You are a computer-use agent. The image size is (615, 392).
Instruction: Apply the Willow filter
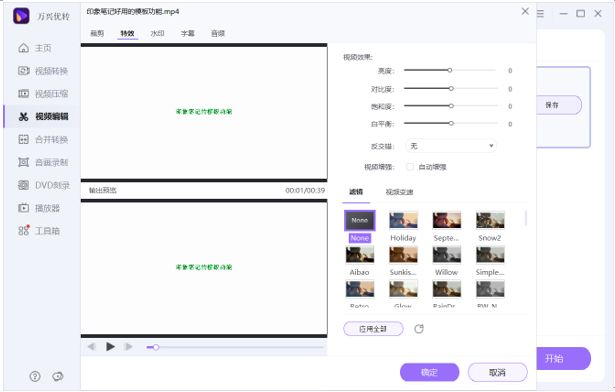pos(447,255)
